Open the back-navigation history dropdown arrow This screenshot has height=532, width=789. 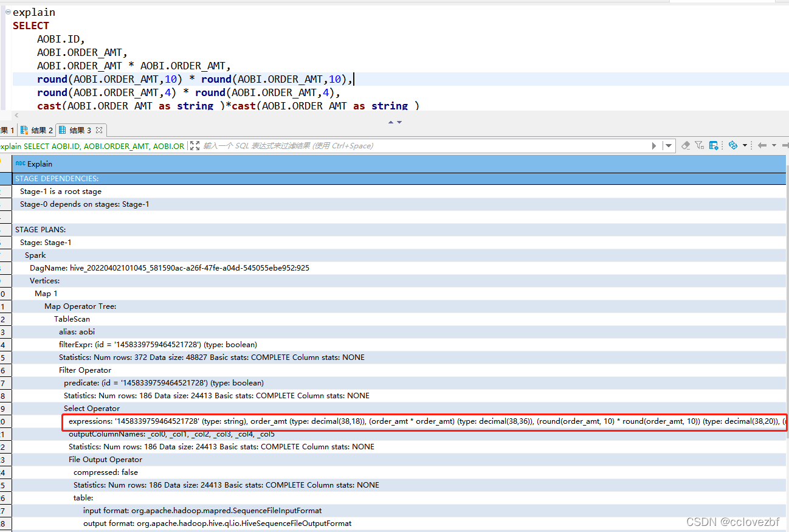click(774, 145)
